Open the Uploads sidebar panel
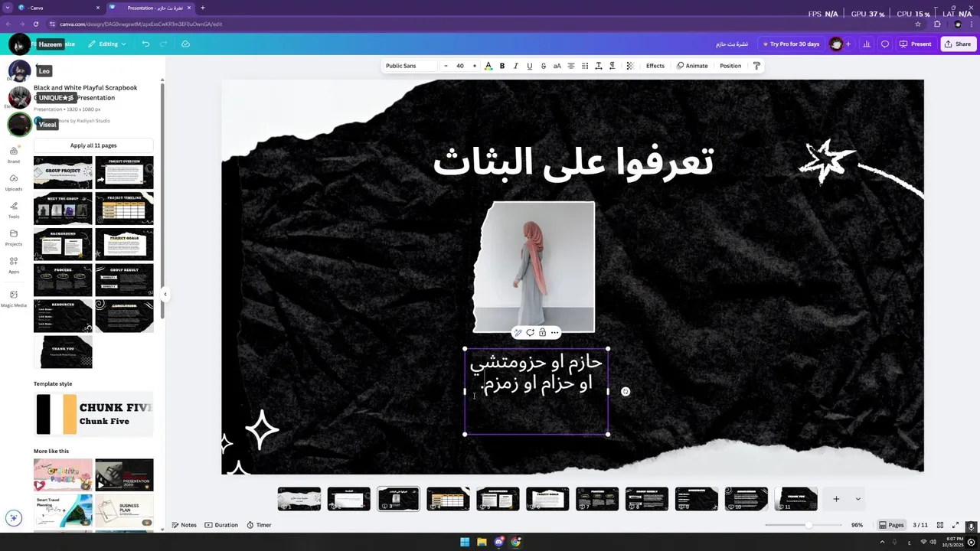Viewport: 980px width, 551px height. point(14,182)
